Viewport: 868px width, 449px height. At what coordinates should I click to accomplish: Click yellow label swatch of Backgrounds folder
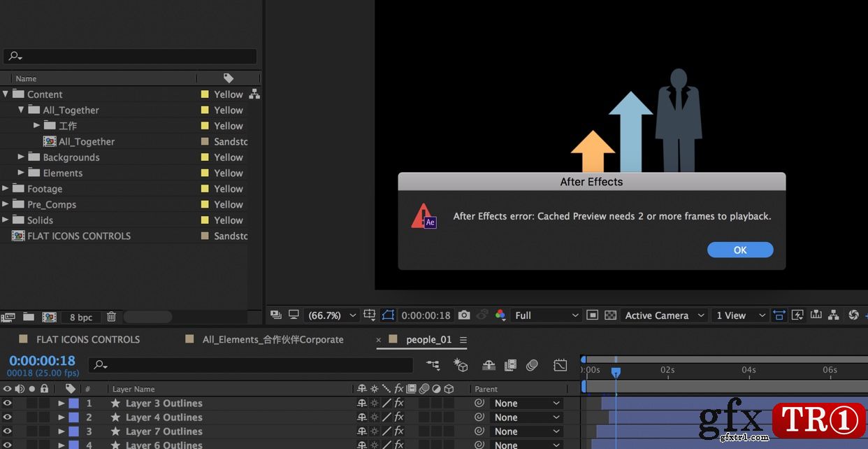(205, 157)
